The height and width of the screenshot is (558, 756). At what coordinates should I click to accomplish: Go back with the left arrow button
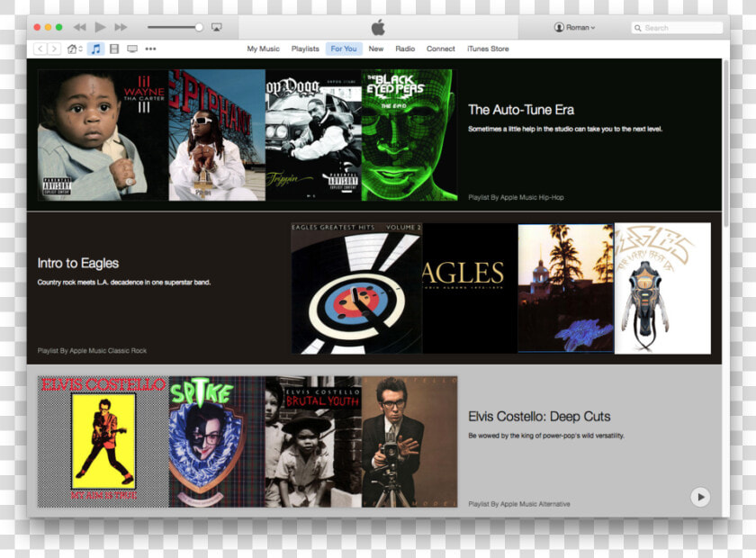pyautogui.click(x=40, y=49)
